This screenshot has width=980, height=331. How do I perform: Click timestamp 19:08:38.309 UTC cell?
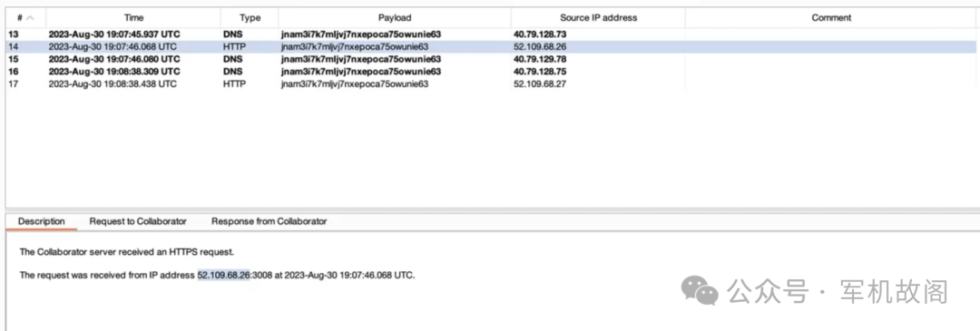coord(114,72)
